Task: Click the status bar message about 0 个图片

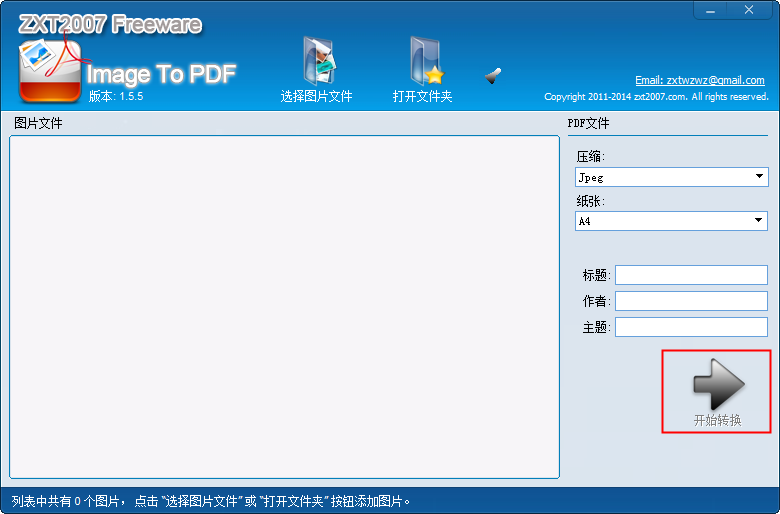Action: pos(211,501)
